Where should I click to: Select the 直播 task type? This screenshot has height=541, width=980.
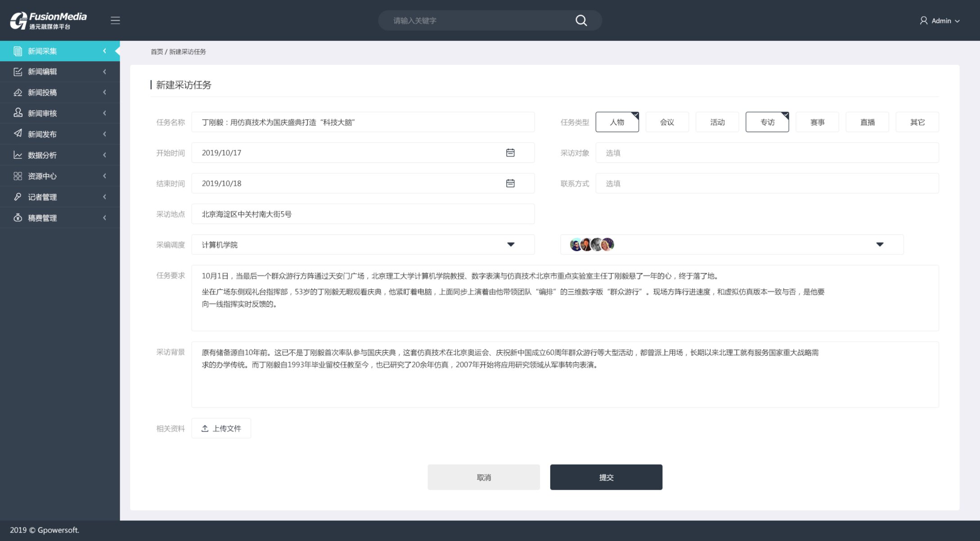click(867, 122)
